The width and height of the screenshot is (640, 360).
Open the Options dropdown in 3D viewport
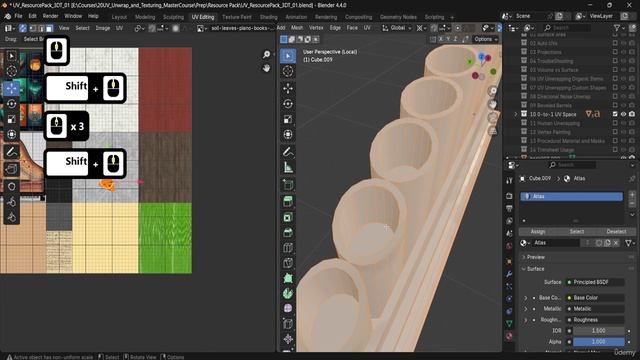coord(486,39)
